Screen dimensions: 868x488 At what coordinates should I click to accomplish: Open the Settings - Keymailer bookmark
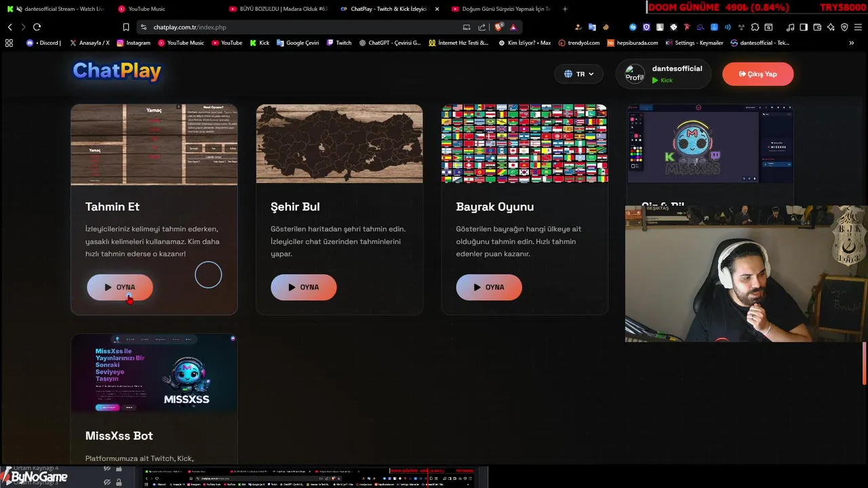[x=694, y=43]
